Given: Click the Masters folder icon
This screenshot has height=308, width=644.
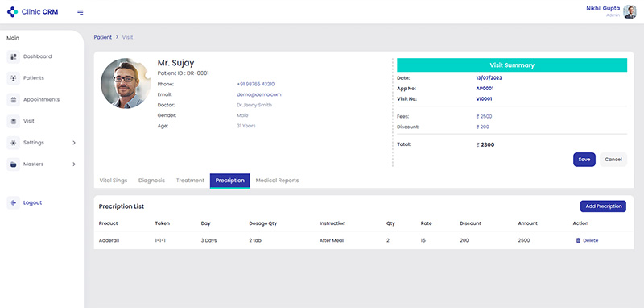Looking at the screenshot, I should (14, 164).
